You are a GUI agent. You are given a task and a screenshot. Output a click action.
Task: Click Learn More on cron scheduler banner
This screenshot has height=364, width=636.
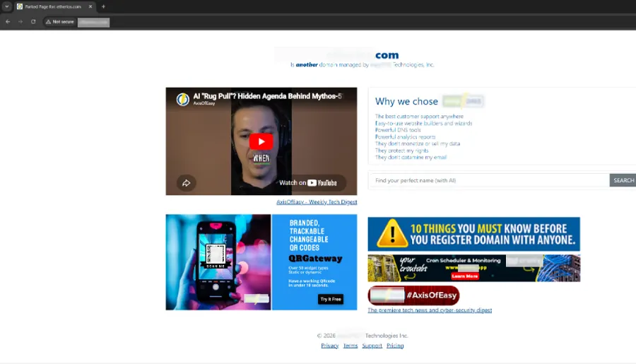pos(465,276)
